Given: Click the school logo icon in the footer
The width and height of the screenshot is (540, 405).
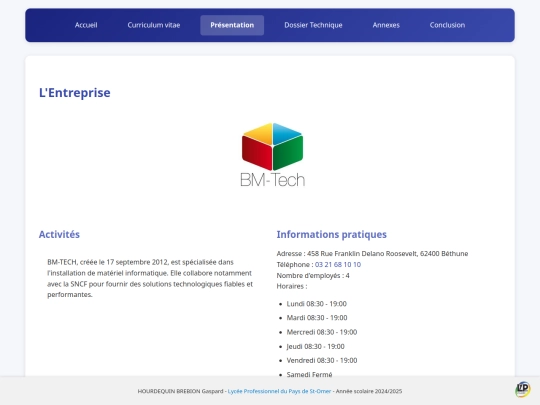Looking at the screenshot, I should click(523, 389).
